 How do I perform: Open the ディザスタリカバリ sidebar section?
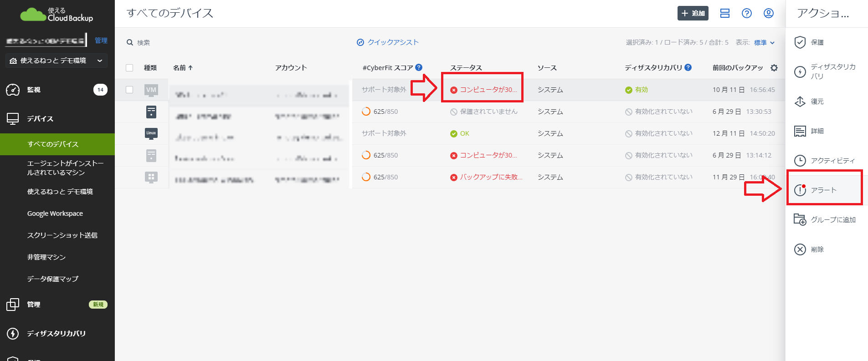[x=56, y=334]
